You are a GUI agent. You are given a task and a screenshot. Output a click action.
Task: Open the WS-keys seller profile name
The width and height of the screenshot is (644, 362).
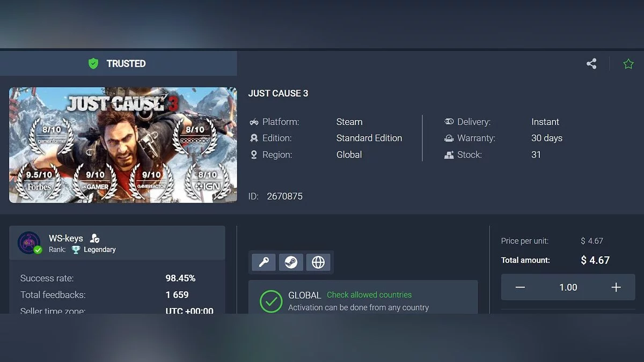tap(66, 238)
